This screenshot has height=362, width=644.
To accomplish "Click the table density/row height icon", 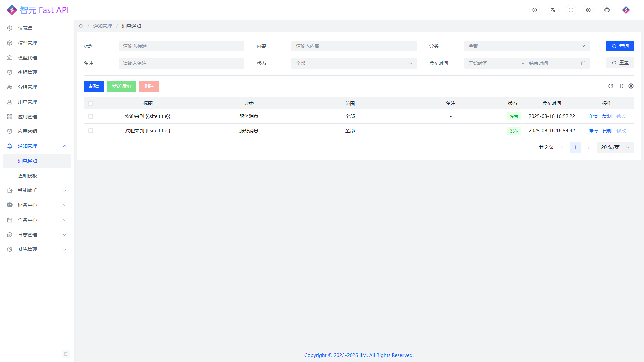I will coord(621,86).
